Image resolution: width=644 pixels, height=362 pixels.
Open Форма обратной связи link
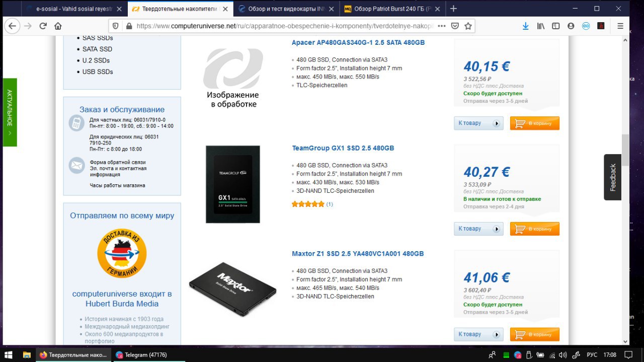click(x=118, y=163)
